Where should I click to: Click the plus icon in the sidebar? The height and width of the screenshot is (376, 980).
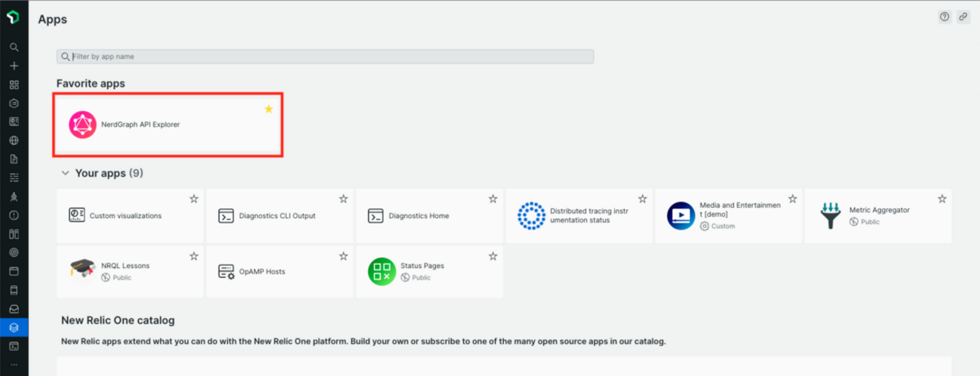(14, 66)
